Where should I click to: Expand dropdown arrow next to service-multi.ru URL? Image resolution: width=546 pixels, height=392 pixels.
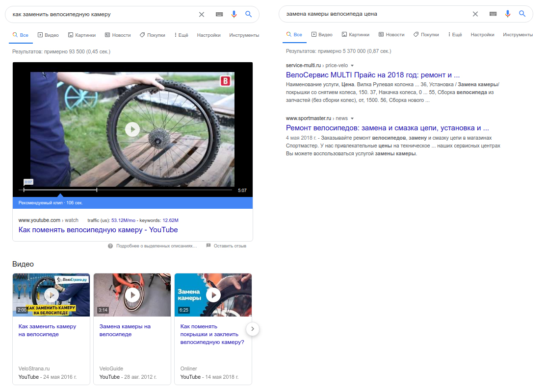point(352,66)
